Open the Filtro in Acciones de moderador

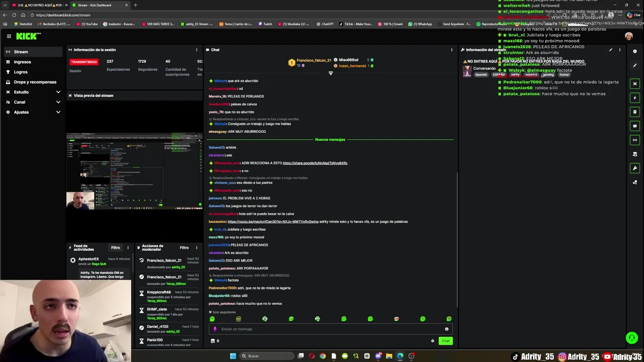(184, 248)
